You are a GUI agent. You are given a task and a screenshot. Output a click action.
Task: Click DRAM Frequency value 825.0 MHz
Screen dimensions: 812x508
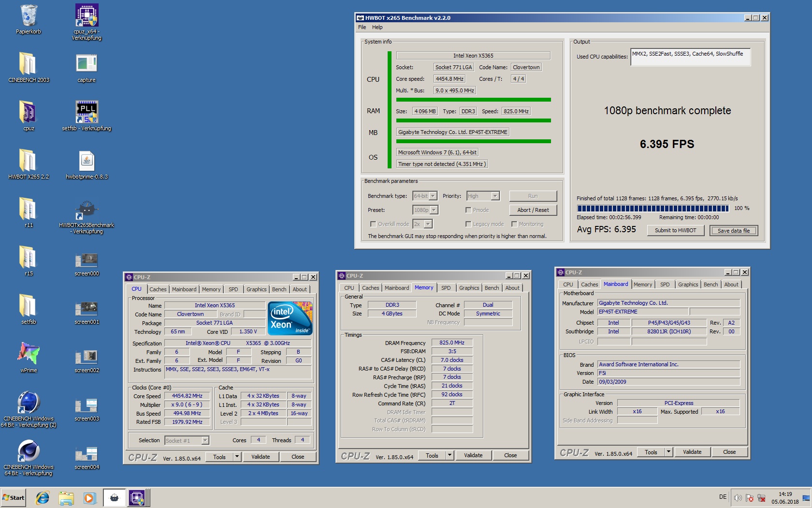coord(452,343)
